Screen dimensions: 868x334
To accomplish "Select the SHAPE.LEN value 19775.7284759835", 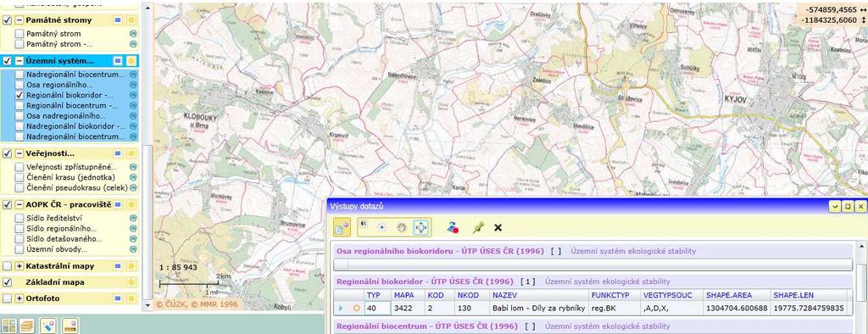I will (808, 308).
